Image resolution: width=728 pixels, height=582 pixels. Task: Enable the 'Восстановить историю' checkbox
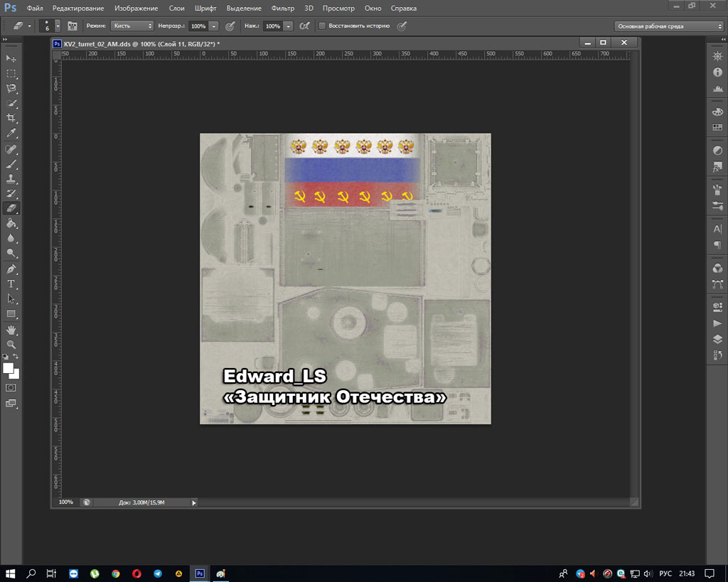click(x=322, y=26)
